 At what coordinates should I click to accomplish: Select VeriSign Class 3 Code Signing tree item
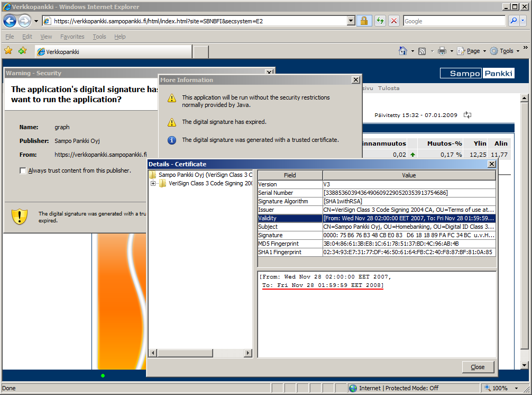tap(210, 183)
